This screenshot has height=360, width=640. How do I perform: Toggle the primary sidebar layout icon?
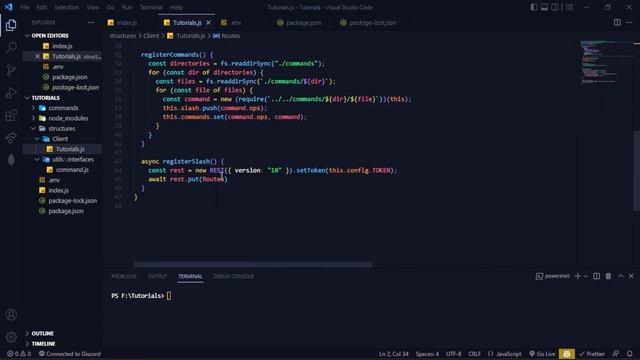(533, 7)
